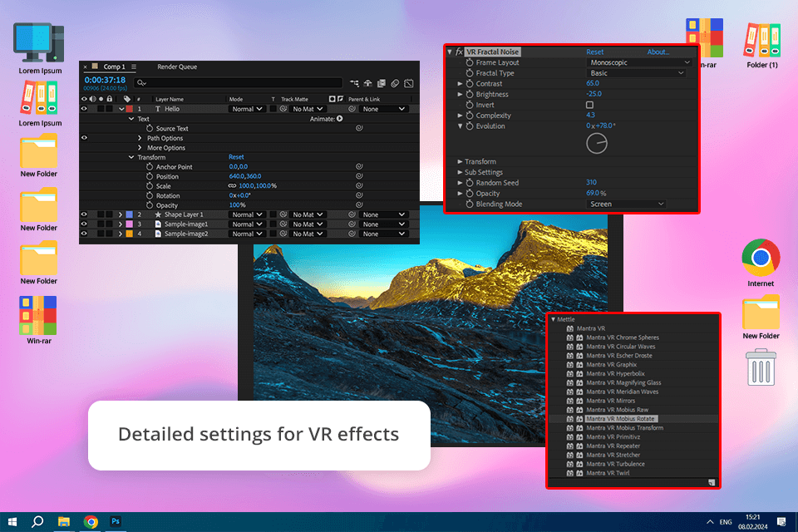
Task: Collapse the Mettle effects folder
Action: click(x=554, y=319)
